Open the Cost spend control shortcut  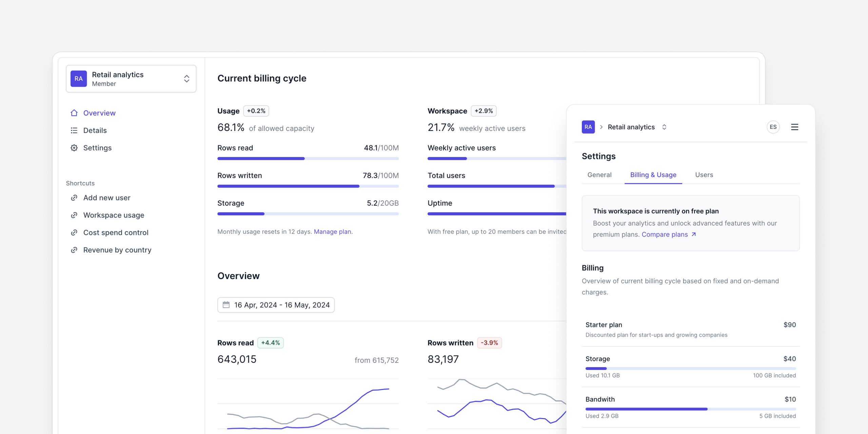coord(116,233)
